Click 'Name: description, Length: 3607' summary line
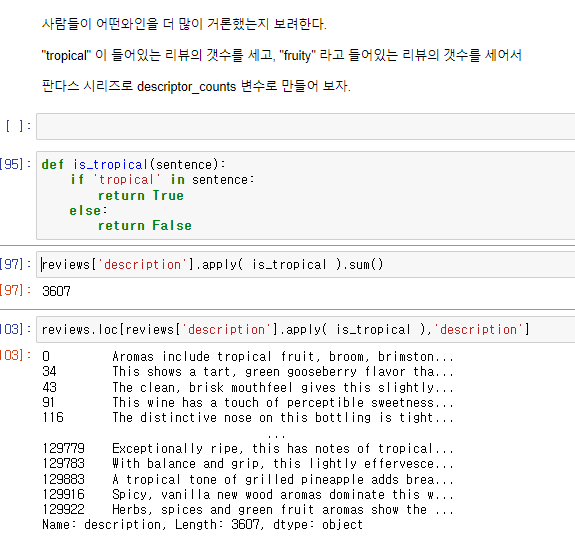The width and height of the screenshot is (575, 548). pyautogui.click(x=202, y=525)
